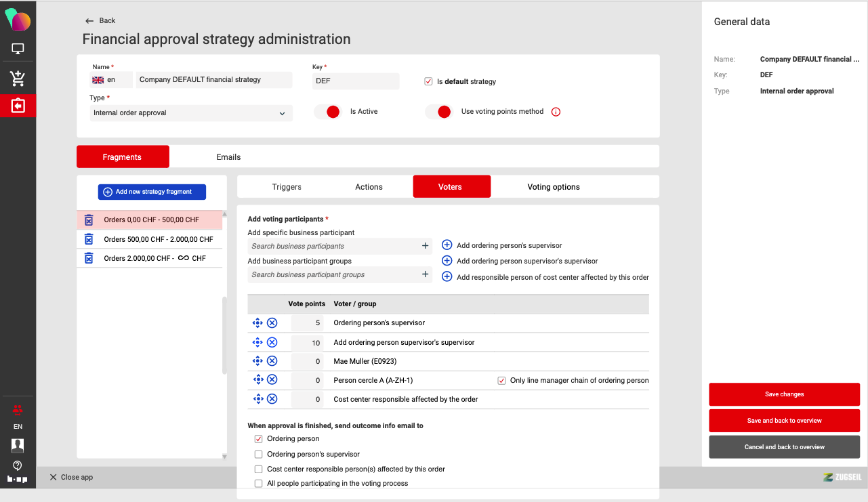
Task: Open the Emails tab
Action: 228,157
